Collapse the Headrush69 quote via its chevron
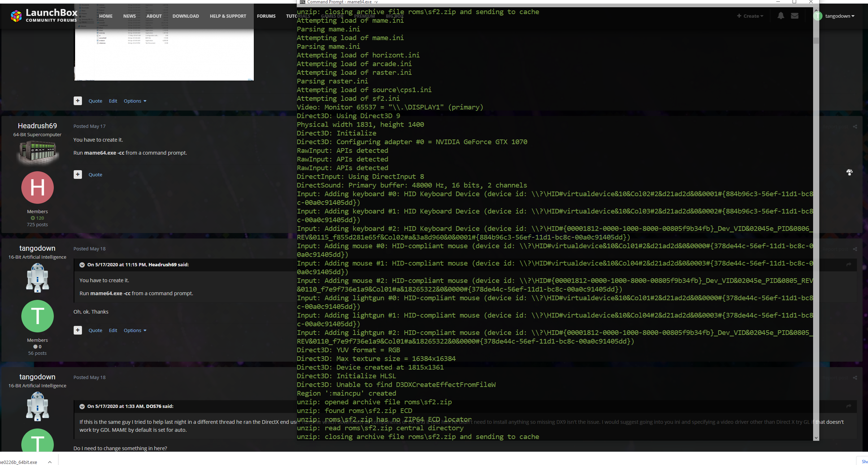The height and width of the screenshot is (465, 868). point(82,265)
